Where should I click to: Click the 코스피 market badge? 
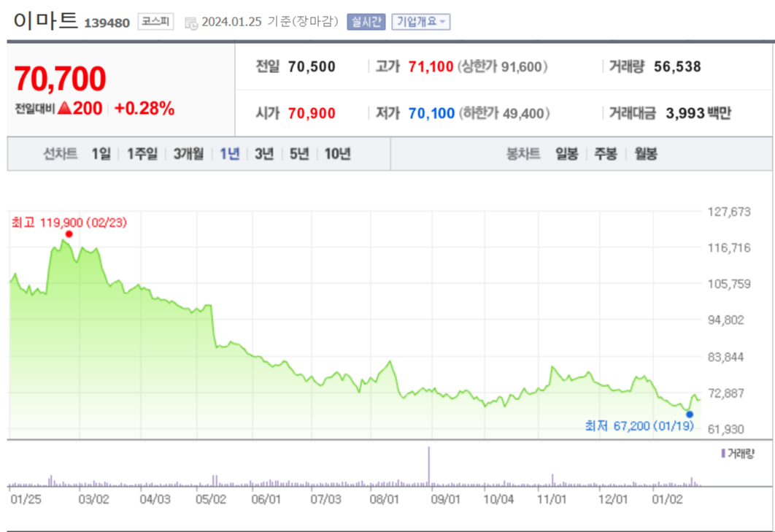pos(155,22)
